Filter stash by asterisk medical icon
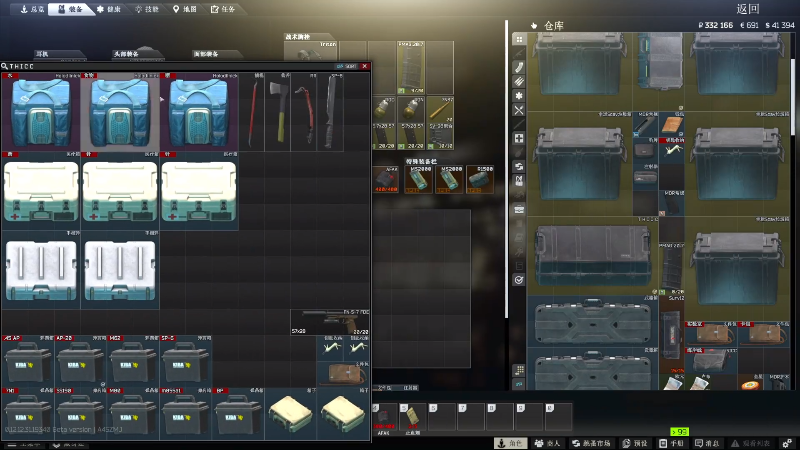This screenshot has width=800, height=450. pos(519,95)
